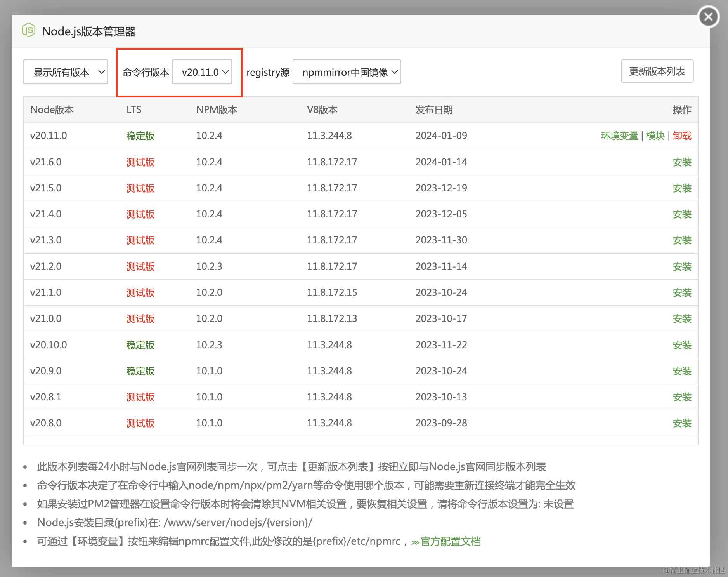This screenshot has height=577, width=728.
Task: Install Node version v21.5.0
Action: [x=682, y=188]
